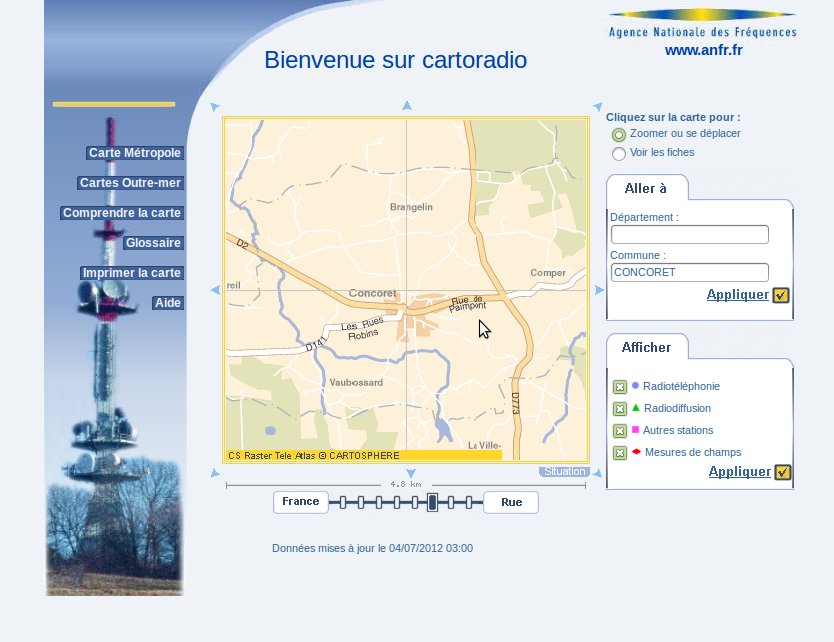Pan the map west with left arrow
834x642 pixels.
point(215,290)
